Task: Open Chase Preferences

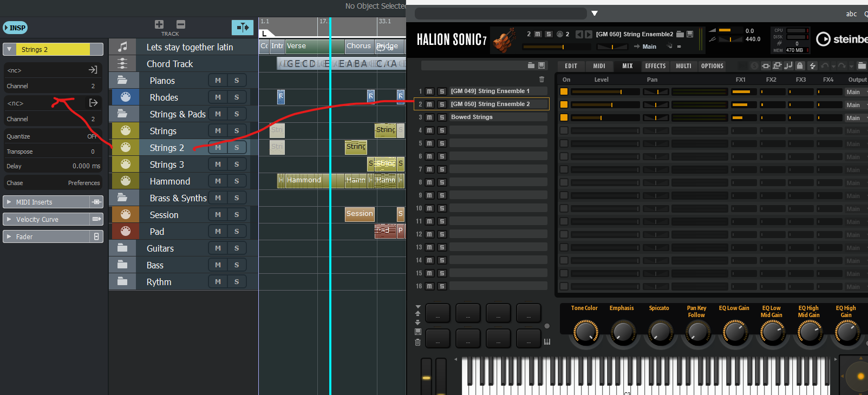Action: tap(84, 183)
